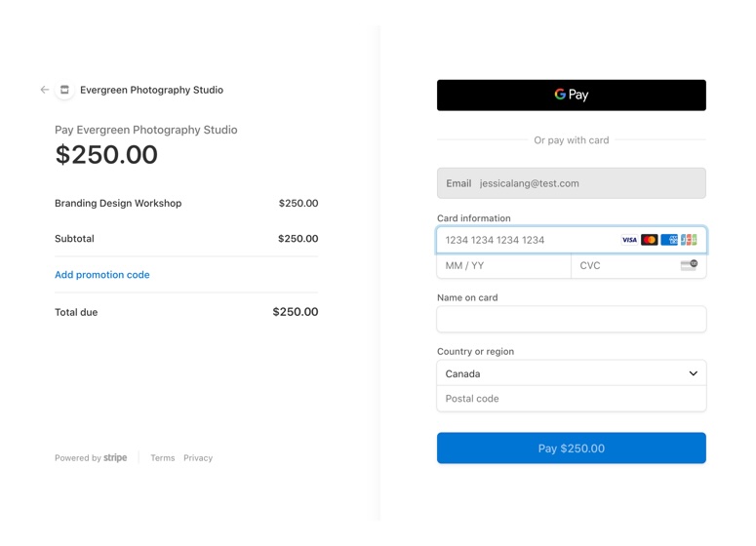The height and width of the screenshot is (546, 756).
Task: Focus the Name on card field
Action: [571, 319]
